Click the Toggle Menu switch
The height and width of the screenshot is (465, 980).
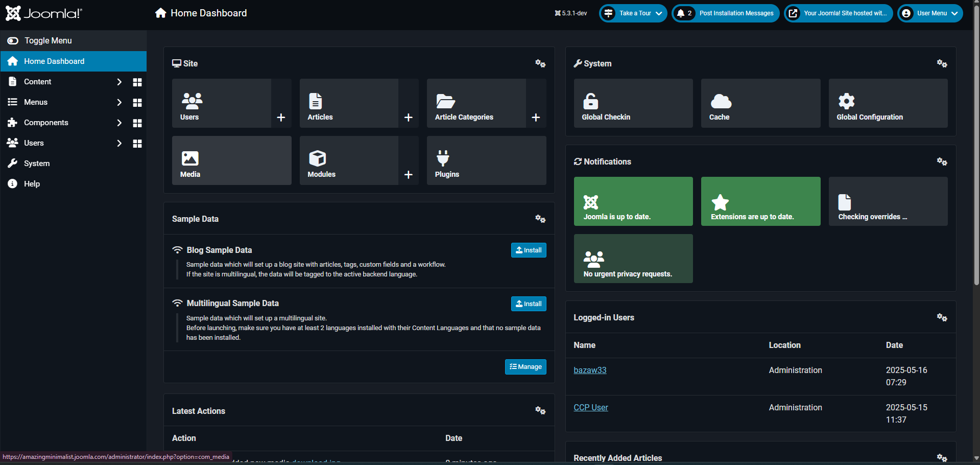pos(13,41)
